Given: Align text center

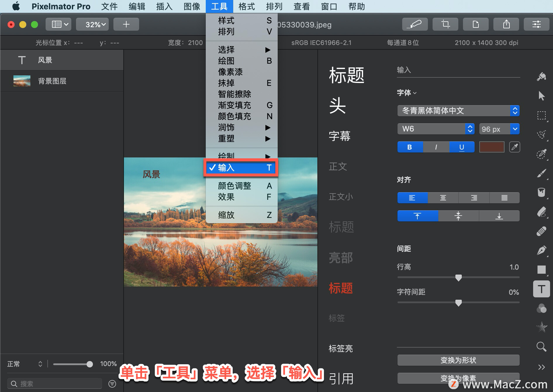Looking at the screenshot, I should coord(443,198).
